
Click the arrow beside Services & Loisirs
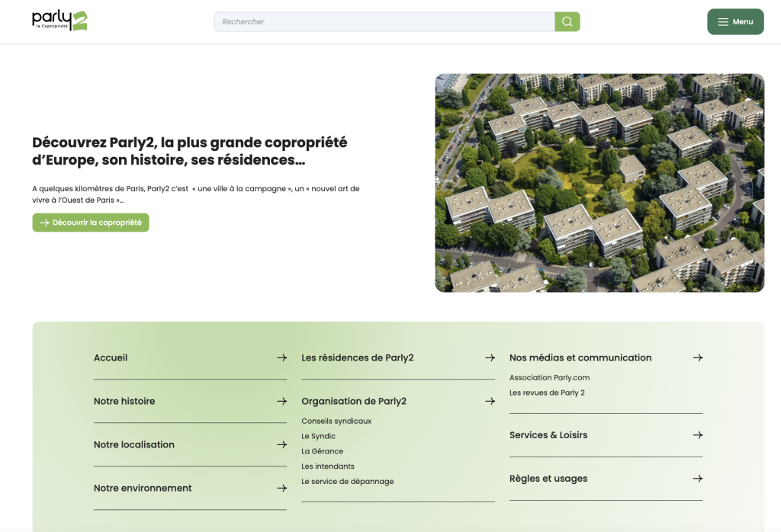click(x=697, y=435)
